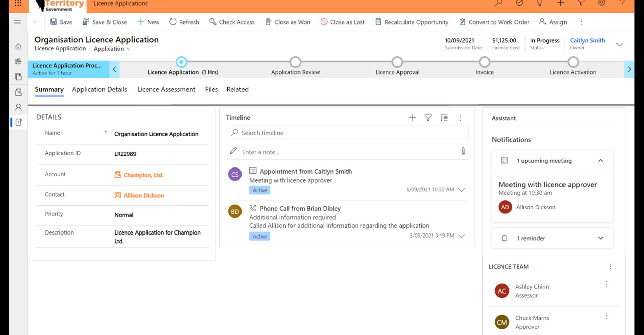644x335 pixels.
Task: Open the Licence Assessment tab
Action: (166, 89)
